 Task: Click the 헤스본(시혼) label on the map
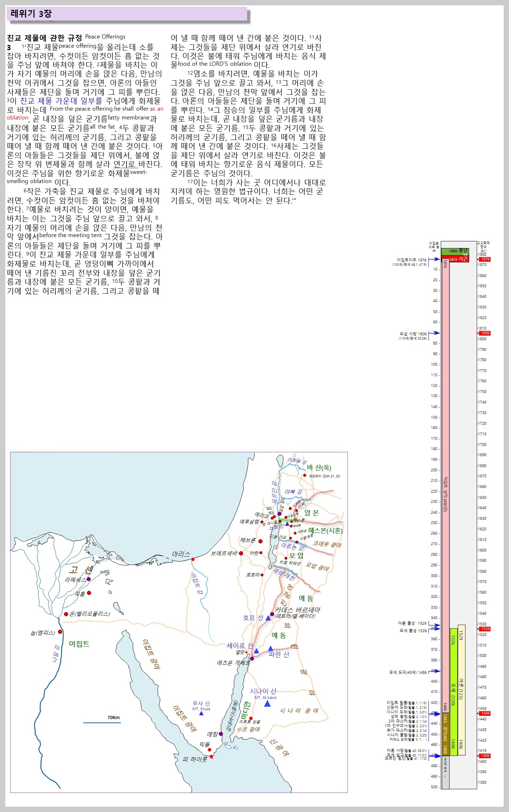325,531
